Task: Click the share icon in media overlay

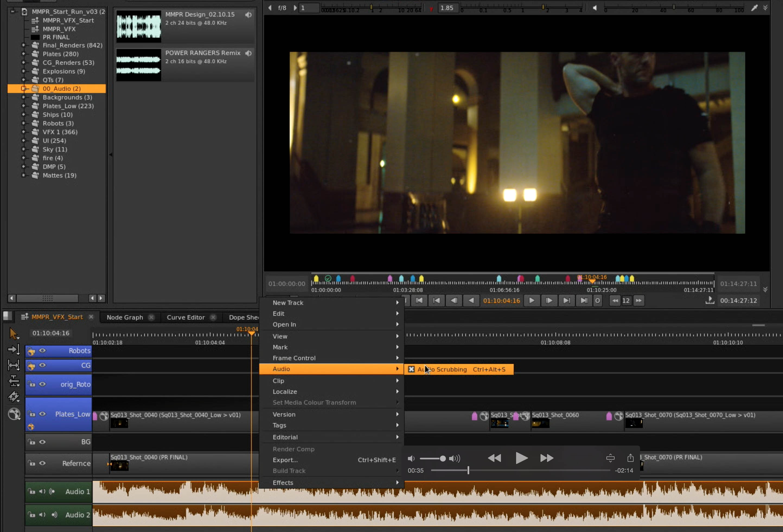Action: pyautogui.click(x=630, y=458)
